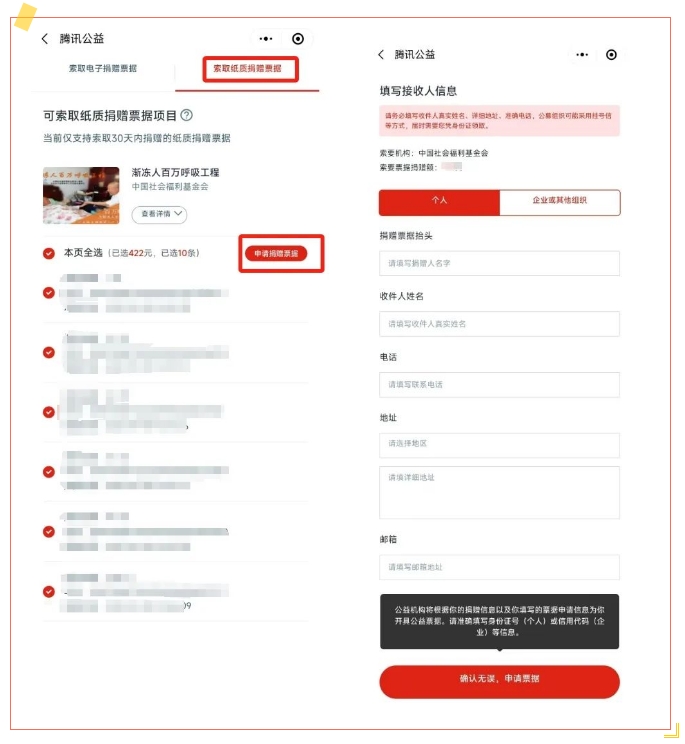Tap the left panel circular close target icon
The height and width of the screenshot is (744, 685).
298,39
